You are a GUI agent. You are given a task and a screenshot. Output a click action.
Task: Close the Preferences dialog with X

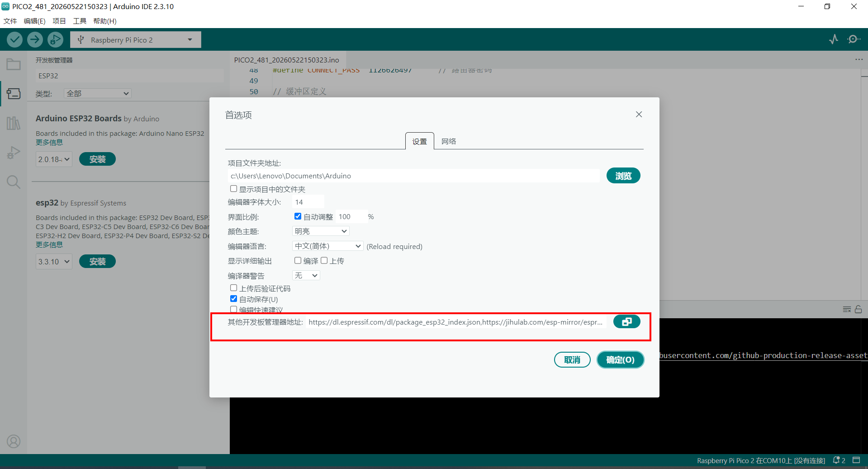[639, 114]
